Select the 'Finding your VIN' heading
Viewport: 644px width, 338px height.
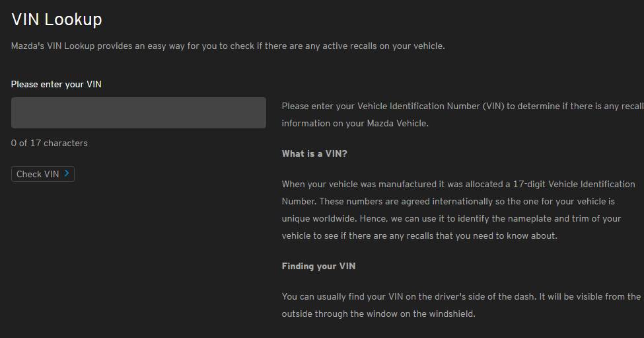pyautogui.click(x=318, y=266)
